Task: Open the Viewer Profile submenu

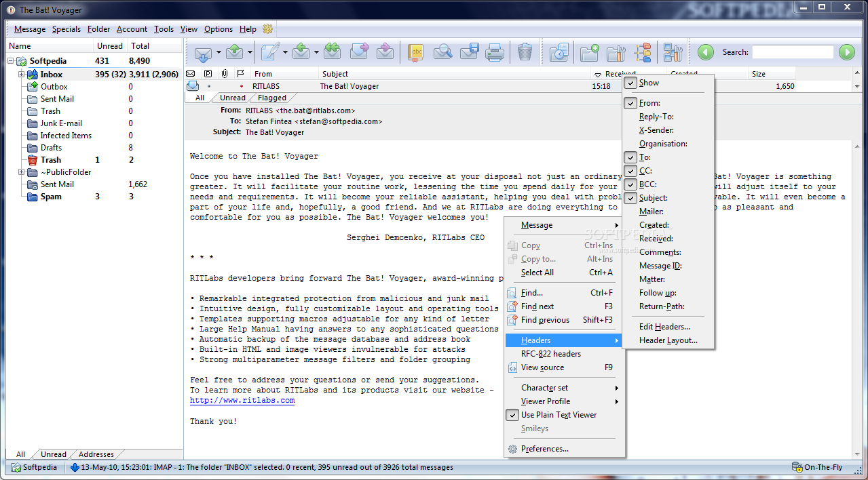Action: pos(563,401)
